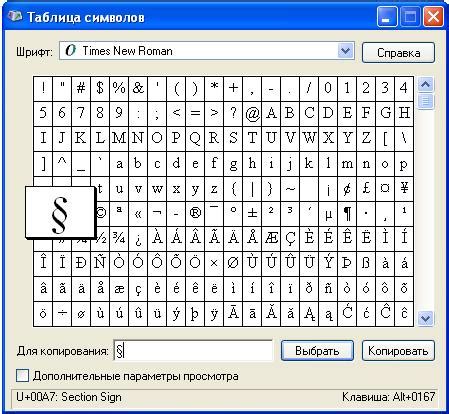449x414 pixels.
Task: Click the scrollbar down arrow of character grid
Action: coord(425,319)
